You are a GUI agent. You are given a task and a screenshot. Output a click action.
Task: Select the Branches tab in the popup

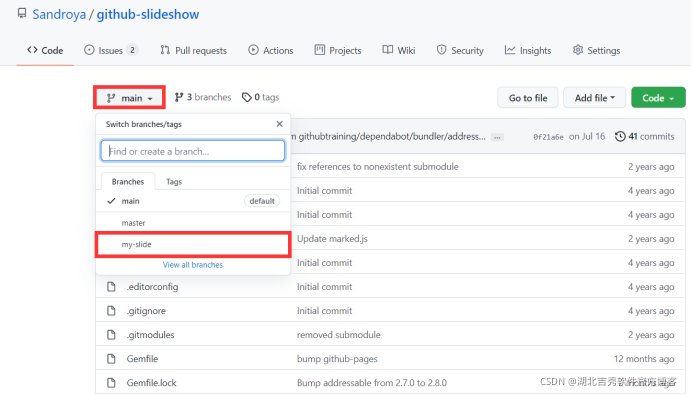tap(128, 181)
